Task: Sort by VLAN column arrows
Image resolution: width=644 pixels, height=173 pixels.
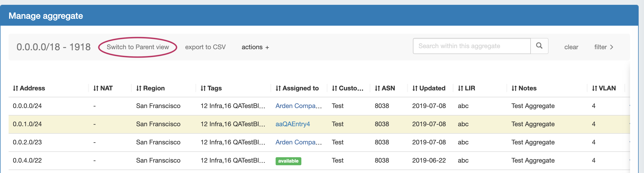Action: [595, 88]
